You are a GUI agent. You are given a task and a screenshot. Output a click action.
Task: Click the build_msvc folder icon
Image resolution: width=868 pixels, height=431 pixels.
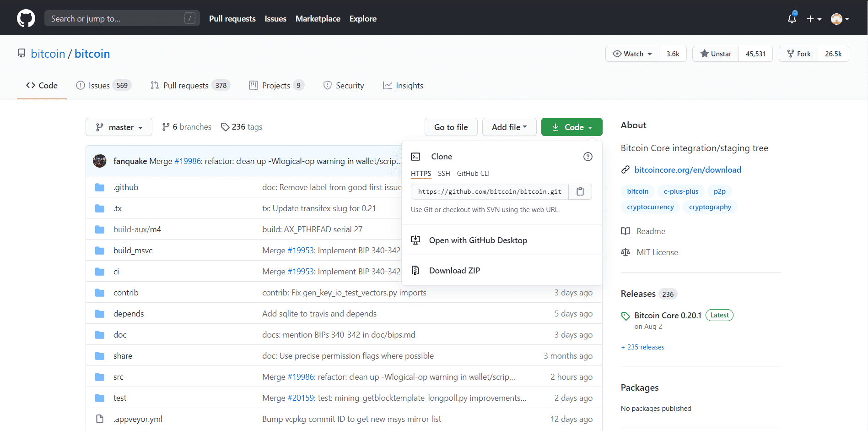click(x=100, y=251)
